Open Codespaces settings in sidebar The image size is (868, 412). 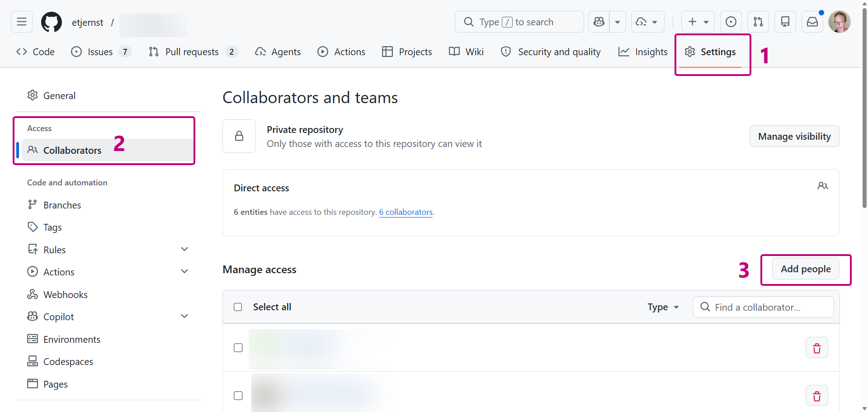pyautogui.click(x=108, y=361)
